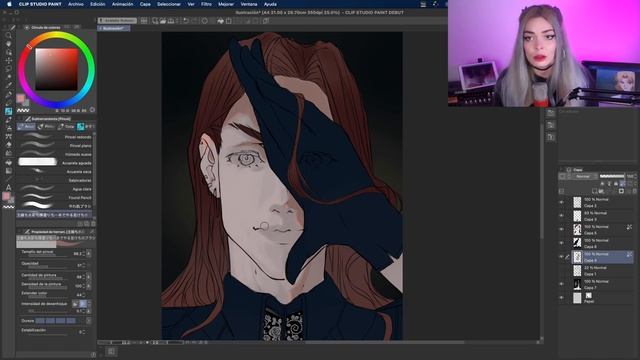Toggle the highlighted Intensidad de desenfoque mode button

pos(83,304)
